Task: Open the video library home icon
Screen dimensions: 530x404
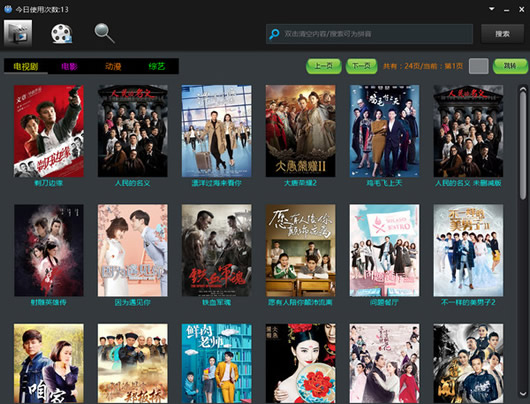Action: click(18, 33)
